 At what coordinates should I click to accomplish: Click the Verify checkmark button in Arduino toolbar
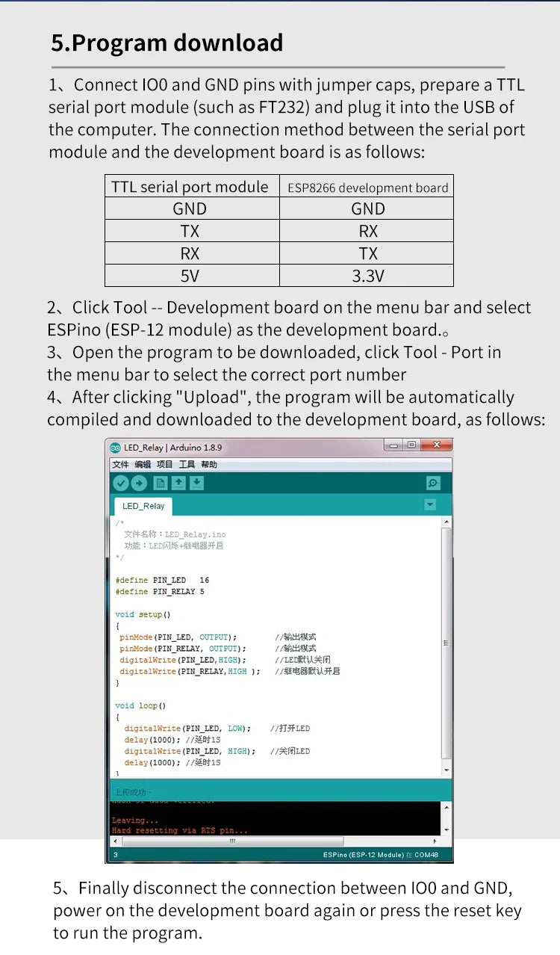point(120,483)
